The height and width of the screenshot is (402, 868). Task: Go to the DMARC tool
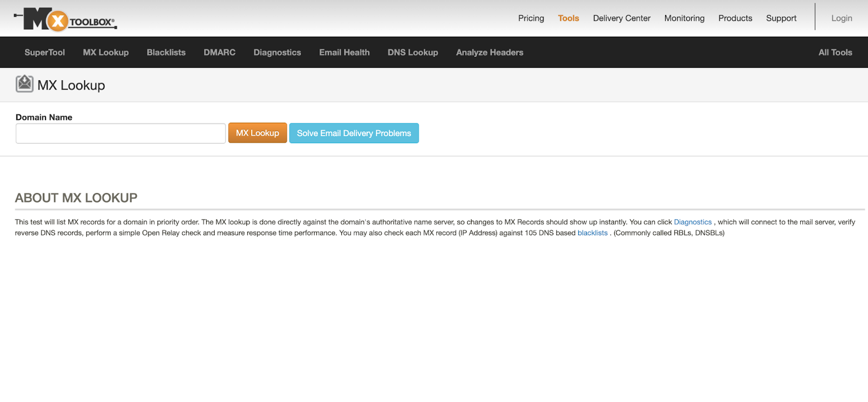point(220,52)
